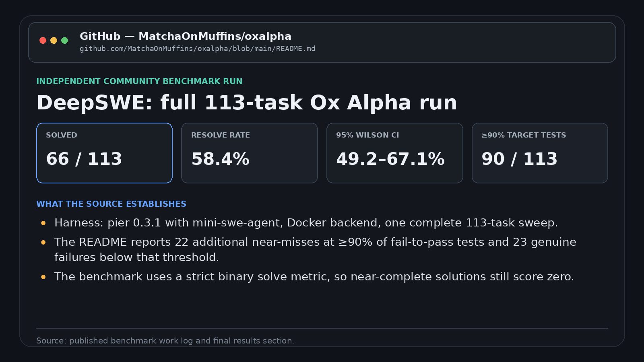Click the strict binary solve metric sentence
This screenshot has width=644, height=362.
pyautogui.click(x=314, y=277)
